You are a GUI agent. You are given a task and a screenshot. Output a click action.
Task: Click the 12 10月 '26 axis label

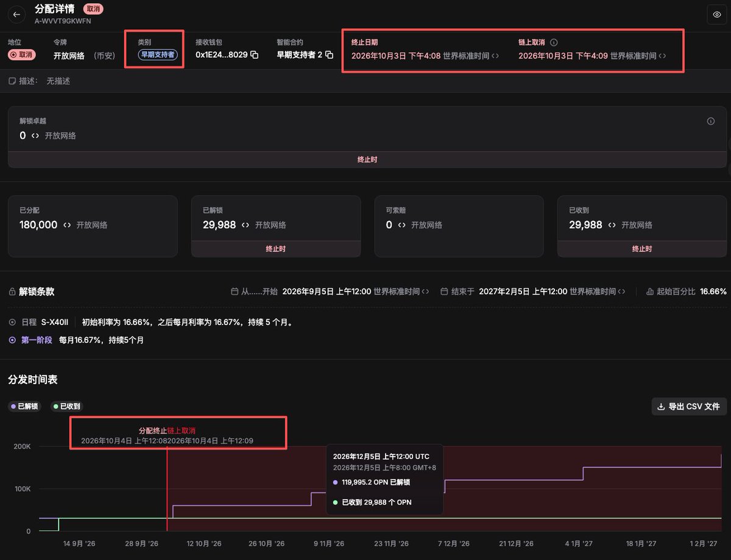(x=204, y=544)
